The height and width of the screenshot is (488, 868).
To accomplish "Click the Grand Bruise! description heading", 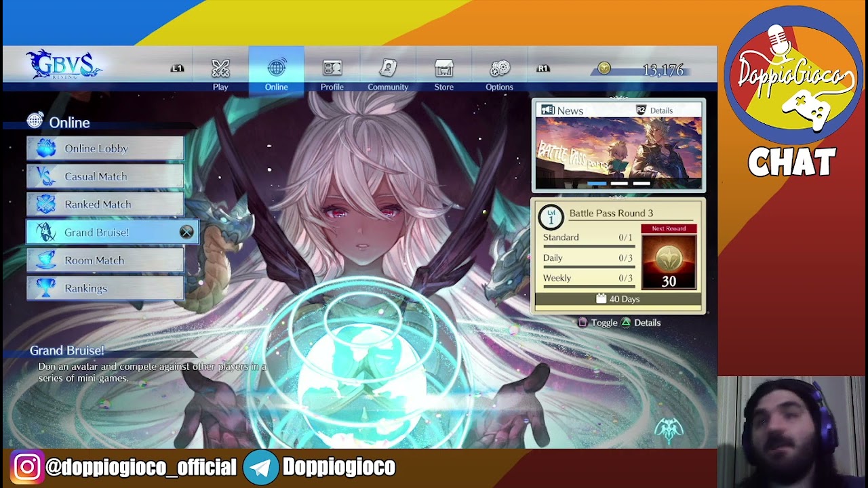I will point(66,350).
